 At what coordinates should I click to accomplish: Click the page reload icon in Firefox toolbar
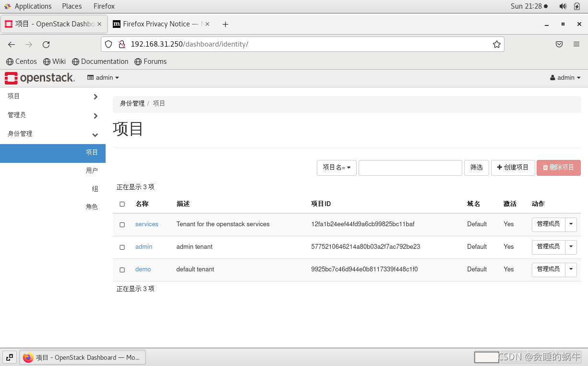pos(46,44)
